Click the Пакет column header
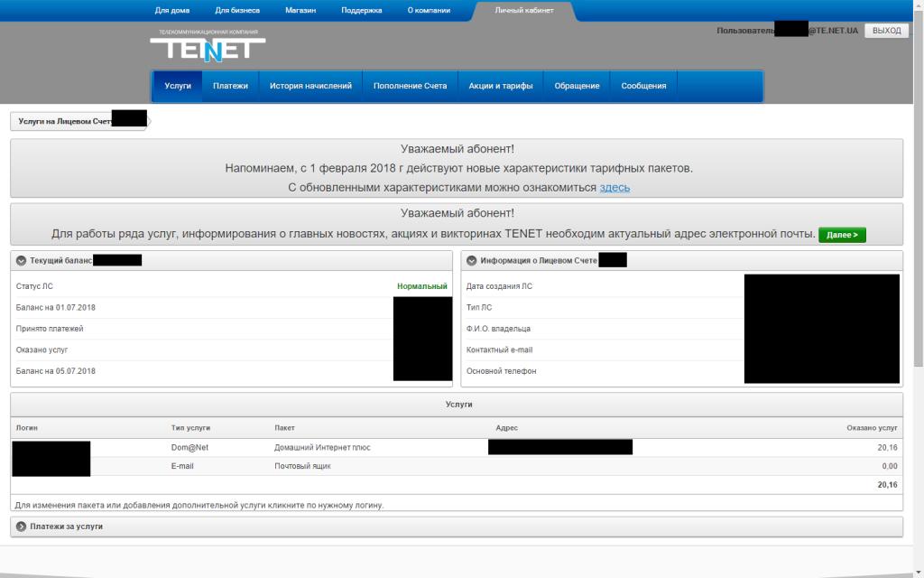 [284, 428]
